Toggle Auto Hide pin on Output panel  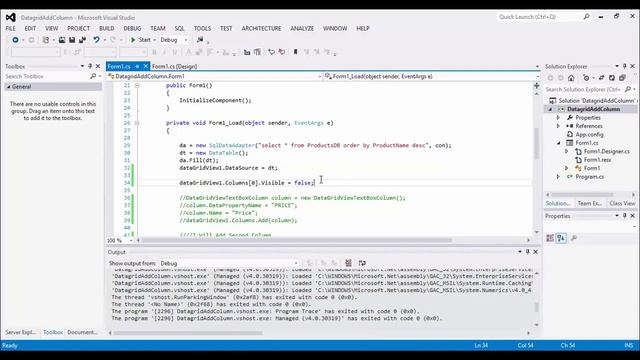pyautogui.click(x=527, y=252)
